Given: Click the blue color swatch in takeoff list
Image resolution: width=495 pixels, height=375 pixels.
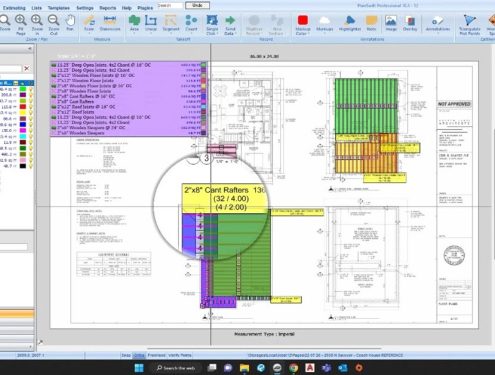Looking at the screenshot, I should point(23,125).
